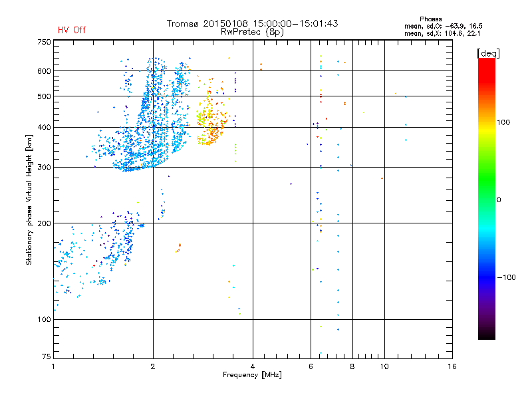This screenshot has height=399, width=532.
Task: Click the red HV Off label
Action: click(x=72, y=30)
